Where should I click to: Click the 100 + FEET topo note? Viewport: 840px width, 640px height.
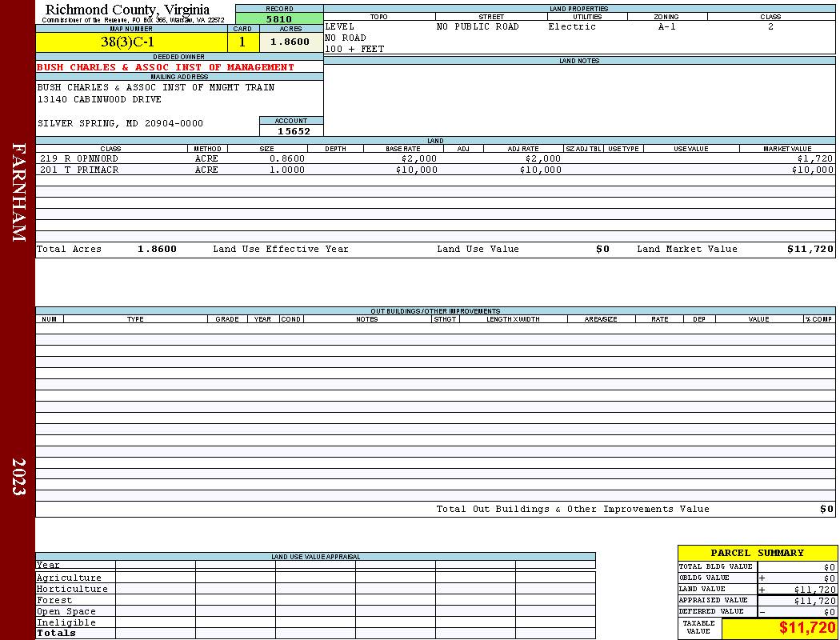tap(354, 50)
